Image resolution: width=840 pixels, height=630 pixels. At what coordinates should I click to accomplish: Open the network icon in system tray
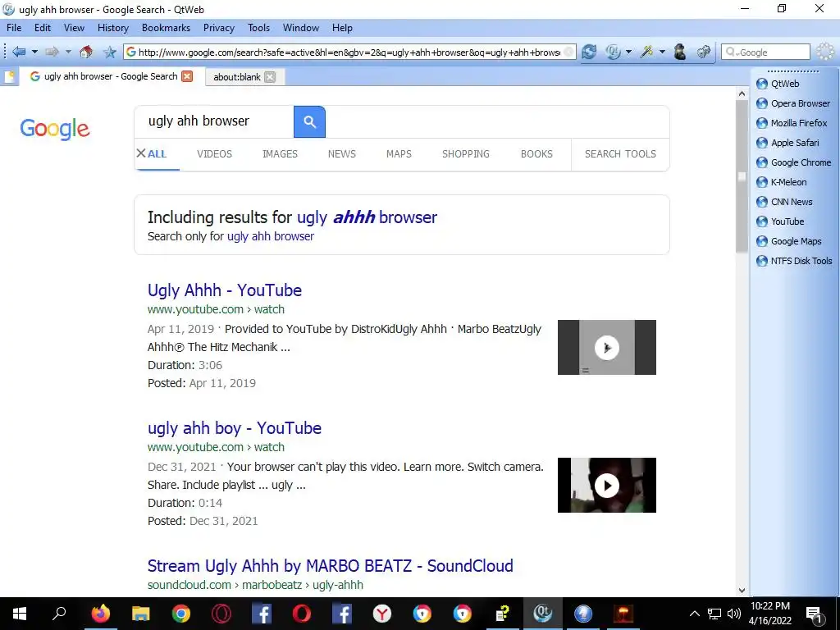714,614
